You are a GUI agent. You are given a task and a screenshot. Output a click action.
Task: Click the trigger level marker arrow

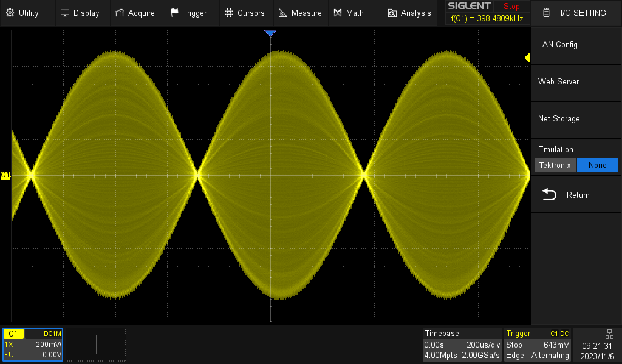click(527, 58)
